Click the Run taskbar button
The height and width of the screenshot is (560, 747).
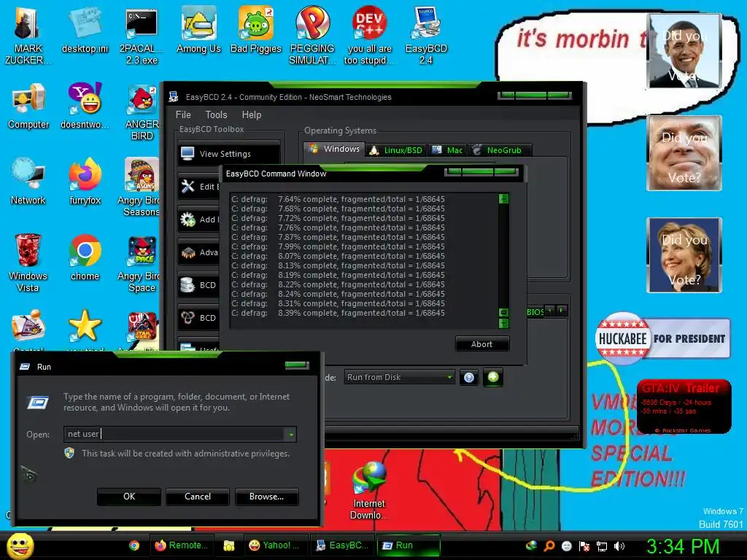[x=409, y=545]
